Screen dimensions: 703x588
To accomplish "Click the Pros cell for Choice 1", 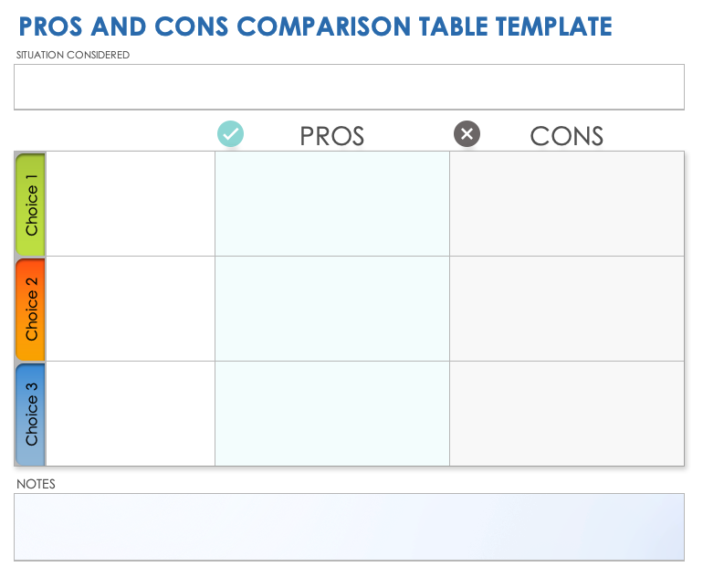I will tap(332, 205).
